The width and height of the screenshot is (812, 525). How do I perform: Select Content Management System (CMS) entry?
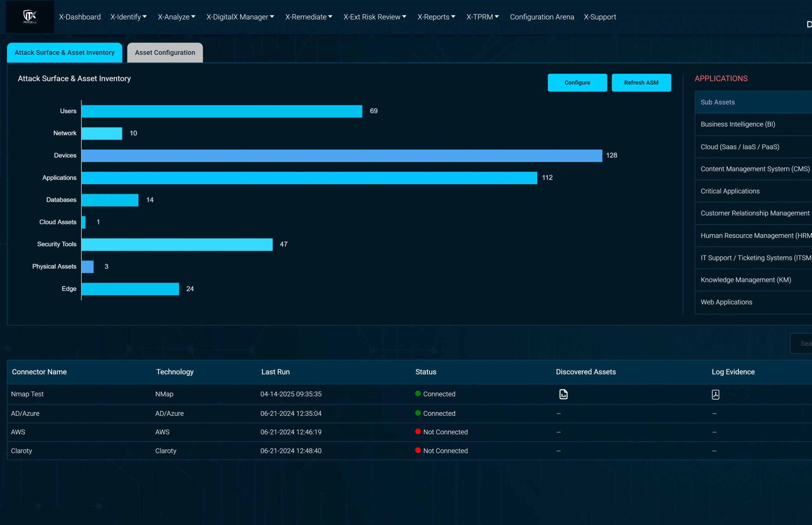click(x=753, y=169)
